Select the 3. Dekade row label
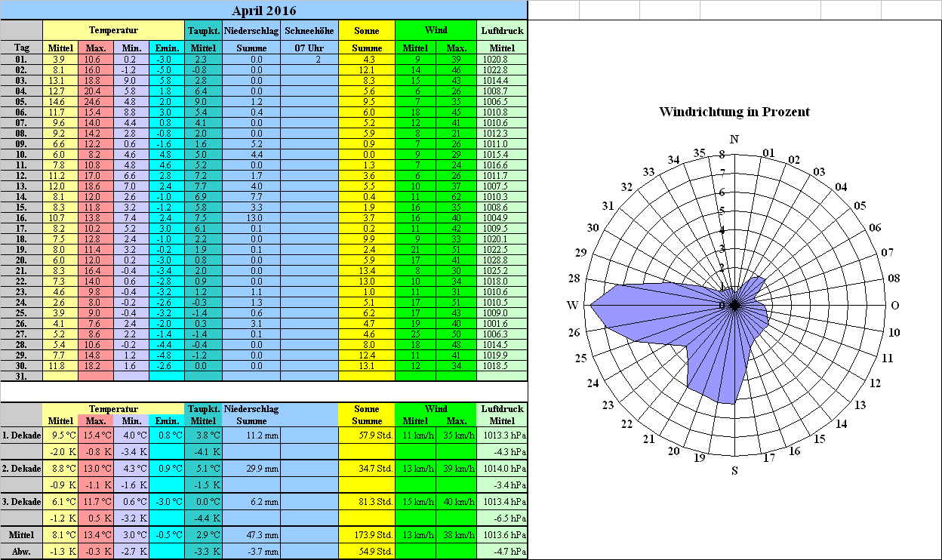The height and width of the screenshot is (560, 942). tap(22, 501)
